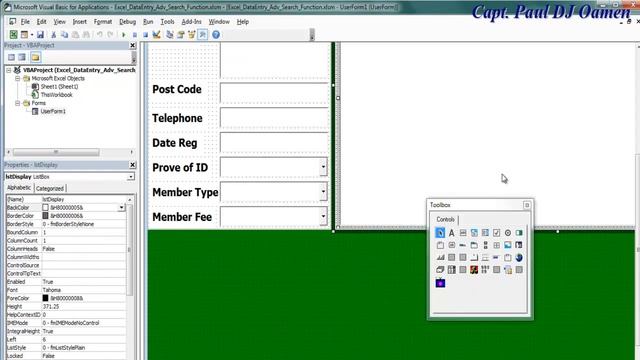
Task: Select Sheet1 (Sheet1) in project tree
Action: pos(59,87)
